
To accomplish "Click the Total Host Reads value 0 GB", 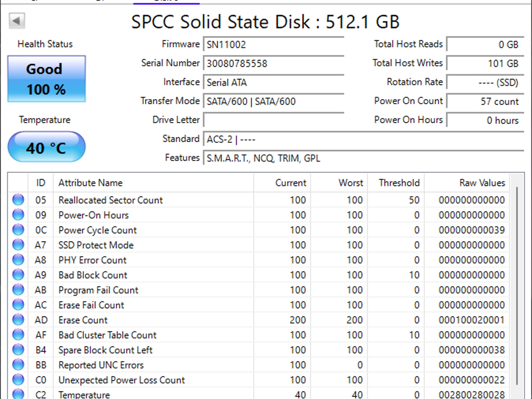I will (x=485, y=44).
